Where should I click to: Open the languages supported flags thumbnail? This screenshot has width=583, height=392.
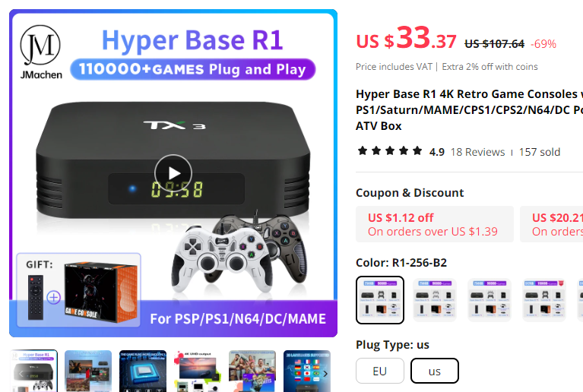(307, 371)
